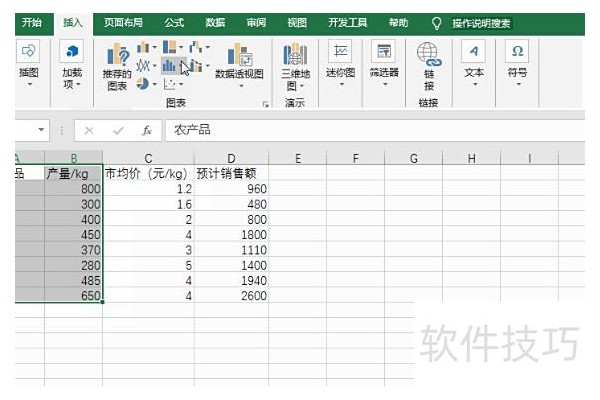The image size is (600, 400).
Task: Select the cell with value 960
Action: click(x=231, y=189)
